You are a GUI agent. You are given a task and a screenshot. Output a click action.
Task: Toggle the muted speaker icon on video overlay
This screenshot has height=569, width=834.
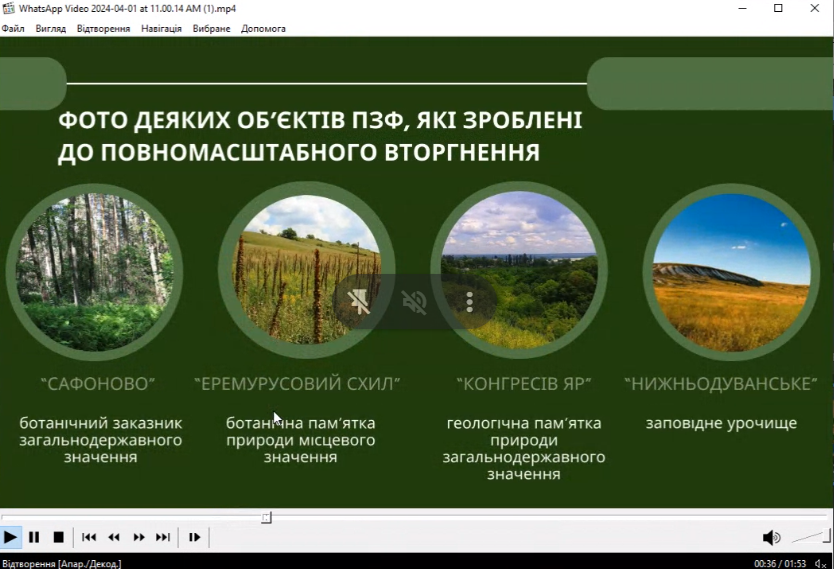coord(414,302)
